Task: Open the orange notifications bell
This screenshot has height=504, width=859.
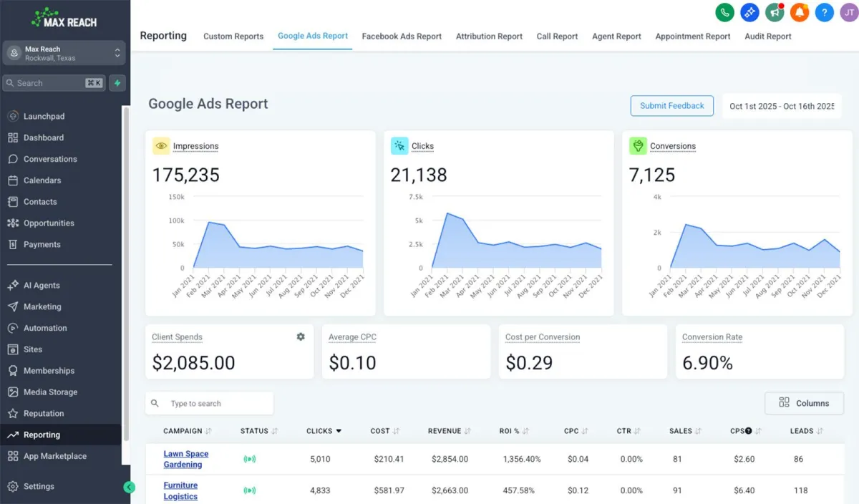Action: pyautogui.click(x=800, y=12)
